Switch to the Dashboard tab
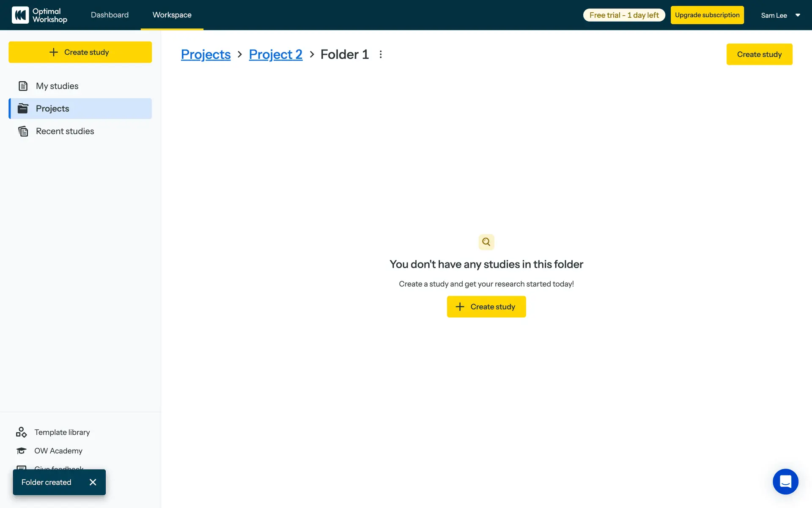This screenshot has width=812, height=508. click(x=110, y=15)
